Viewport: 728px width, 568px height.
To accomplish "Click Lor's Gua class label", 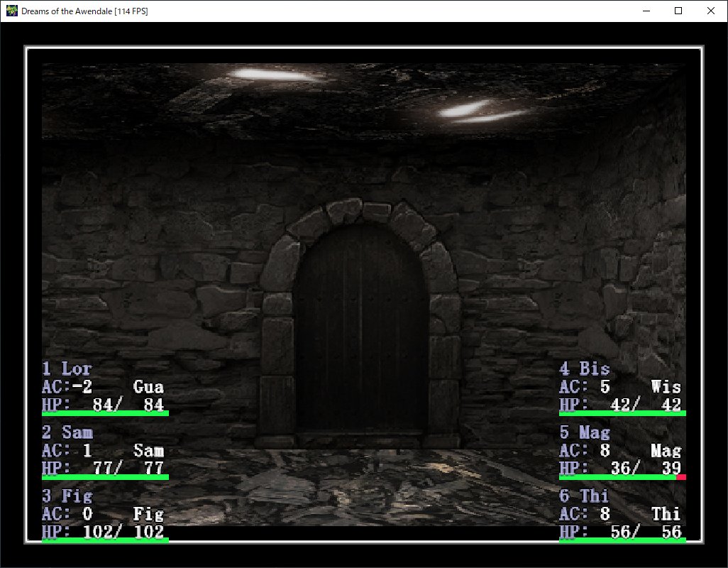I will [x=148, y=386].
